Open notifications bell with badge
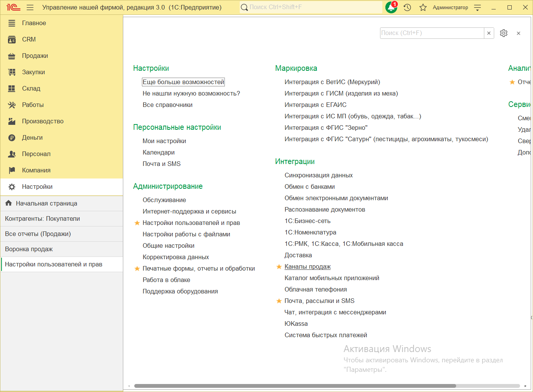The image size is (533, 392). point(391,7)
